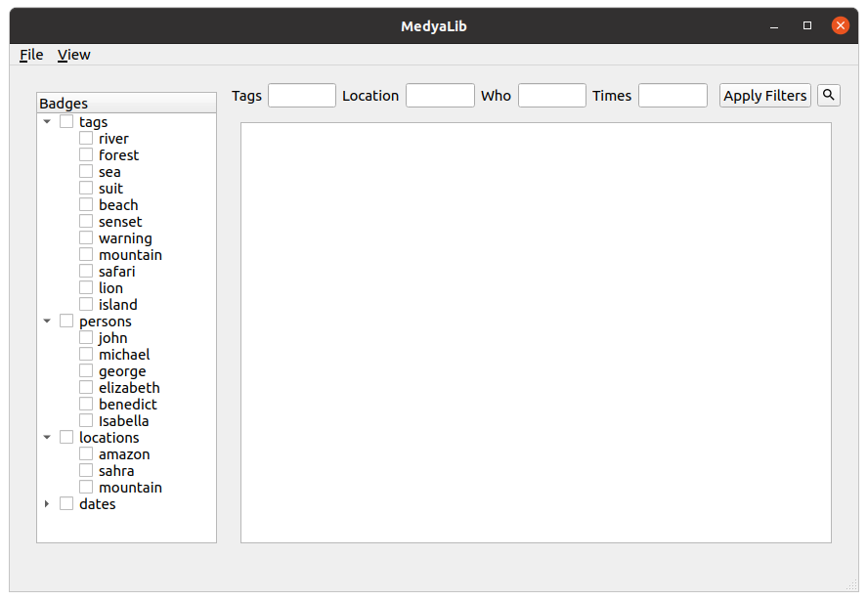Select the 'amazon' tree label

[x=124, y=454]
